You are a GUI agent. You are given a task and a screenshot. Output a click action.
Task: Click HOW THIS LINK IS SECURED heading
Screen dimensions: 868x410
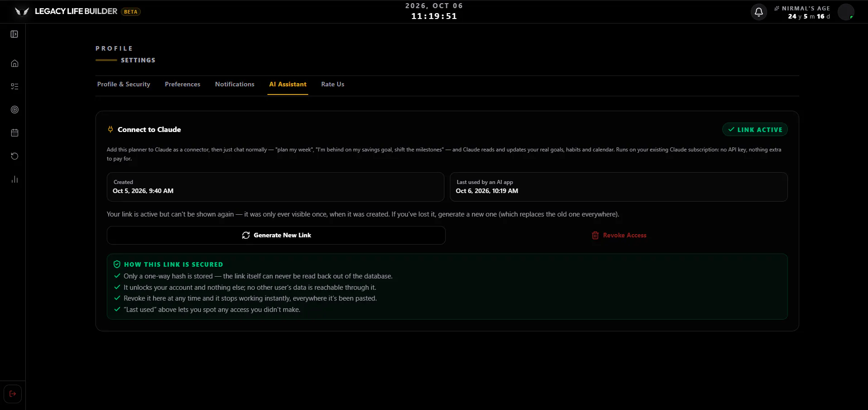pos(173,264)
